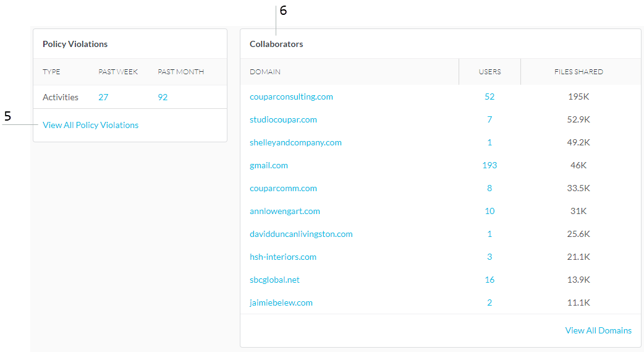Click the gmail.com domain link
644x352 pixels.
(269, 165)
